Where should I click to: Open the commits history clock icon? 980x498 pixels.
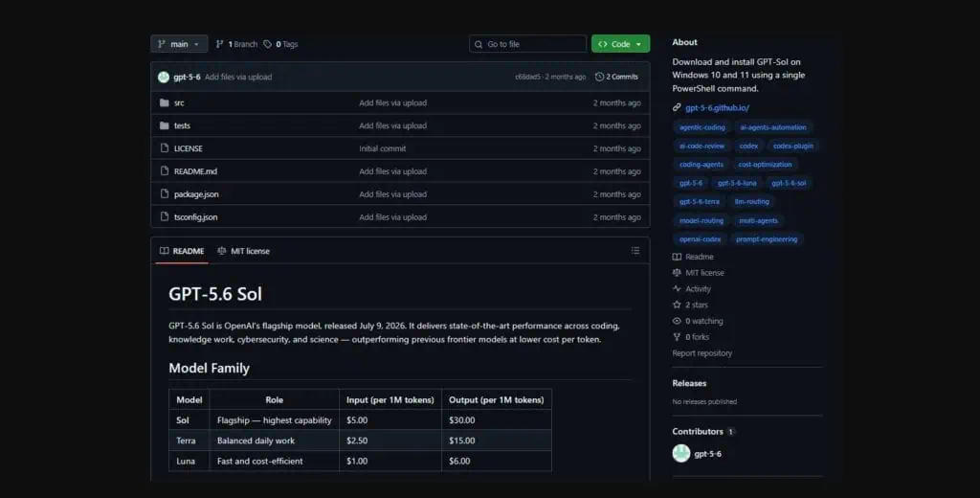coord(599,77)
